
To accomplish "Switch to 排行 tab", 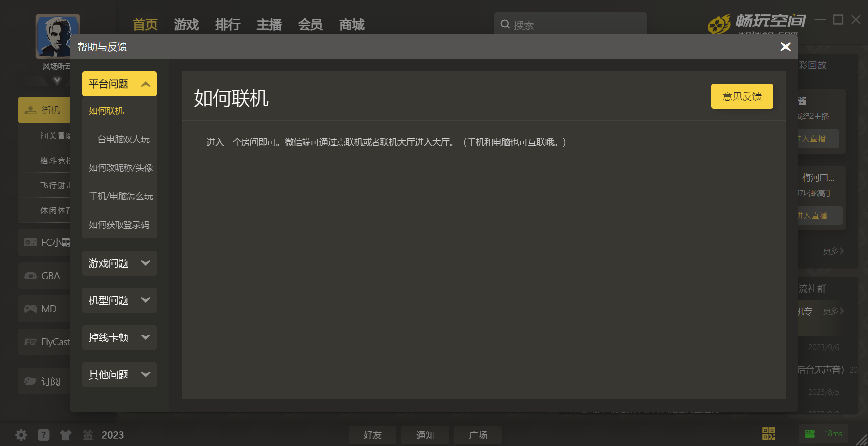I will point(228,25).
